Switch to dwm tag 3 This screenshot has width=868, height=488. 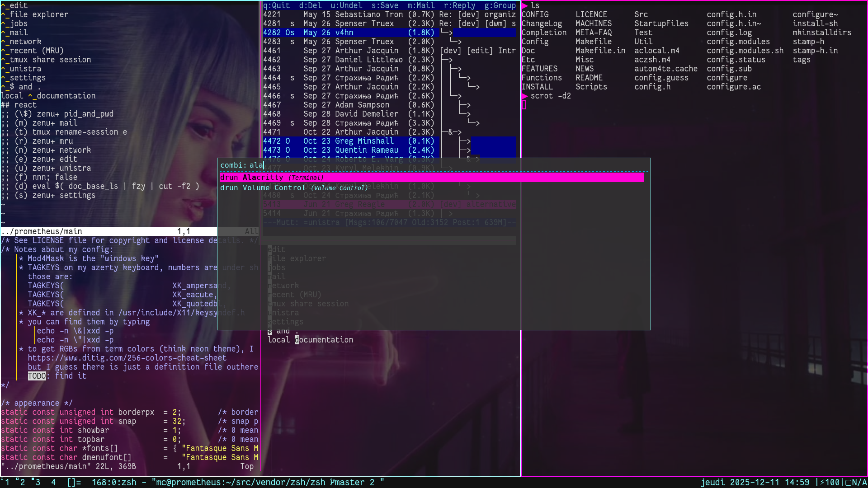pyautogui.click(x=37, y=482)
